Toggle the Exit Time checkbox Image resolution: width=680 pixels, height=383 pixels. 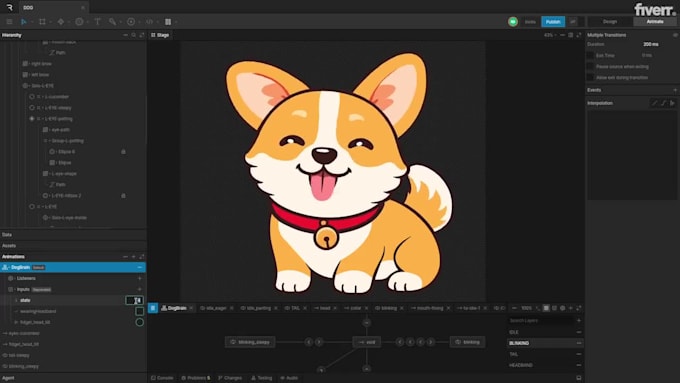(x=590, y=56)
